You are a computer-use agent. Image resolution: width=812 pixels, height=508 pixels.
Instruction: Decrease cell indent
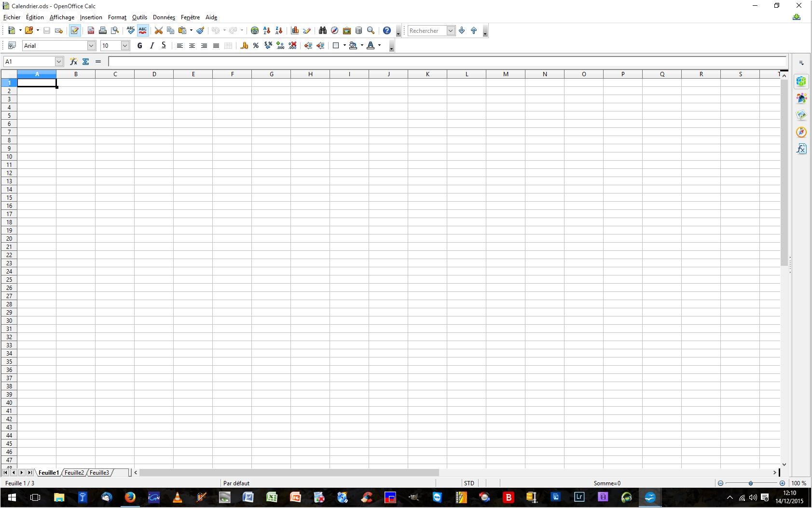click(x=308, y=45)
